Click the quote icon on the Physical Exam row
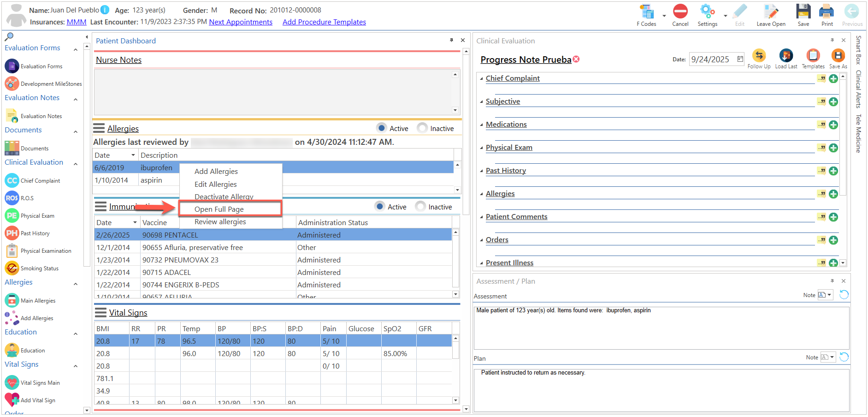Image resolution: width=868 pixels, height=417 pixels. (821, 148)
